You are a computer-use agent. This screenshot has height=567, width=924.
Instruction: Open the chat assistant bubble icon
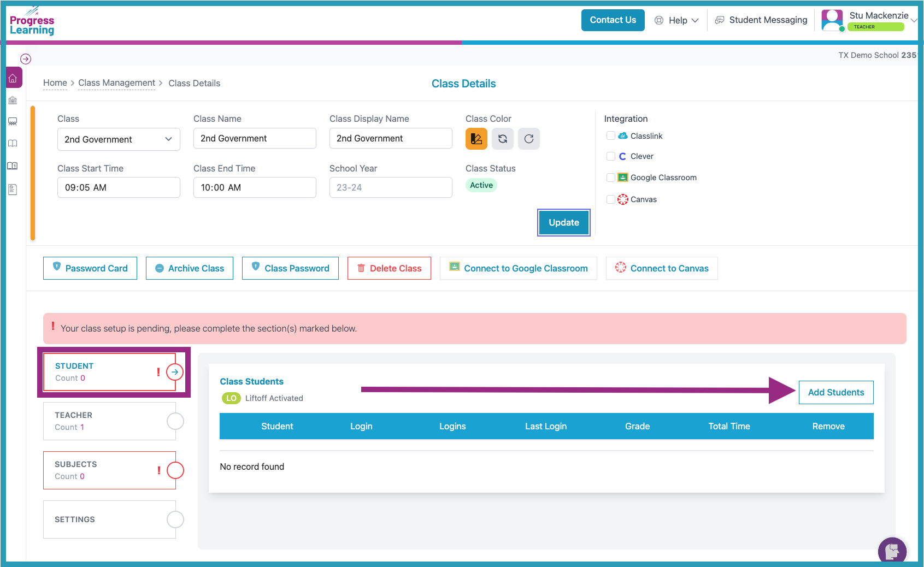[892, 551]
